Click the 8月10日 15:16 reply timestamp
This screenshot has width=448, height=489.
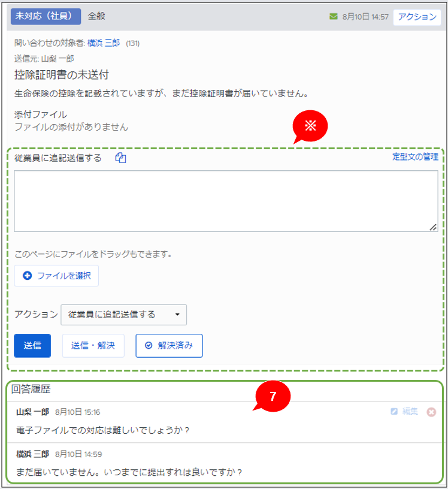click(78, 412)
